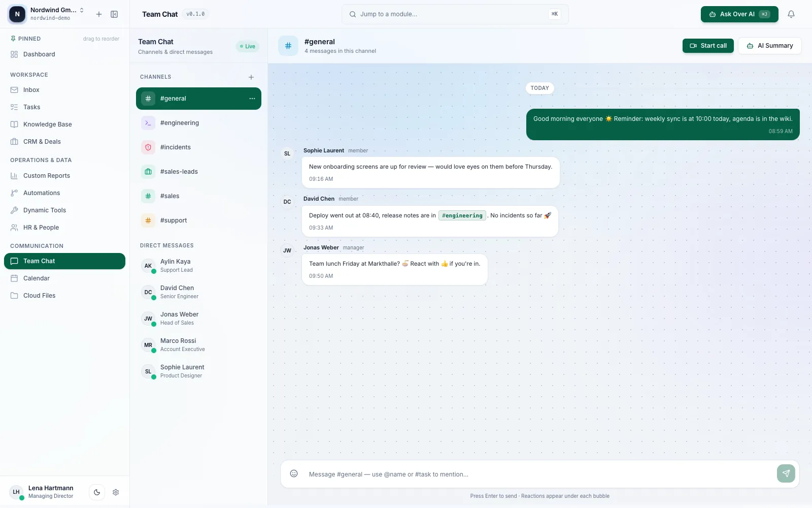
Task: Open Lena Hartmann profile avatar
Action: click(x=16, y=492)
